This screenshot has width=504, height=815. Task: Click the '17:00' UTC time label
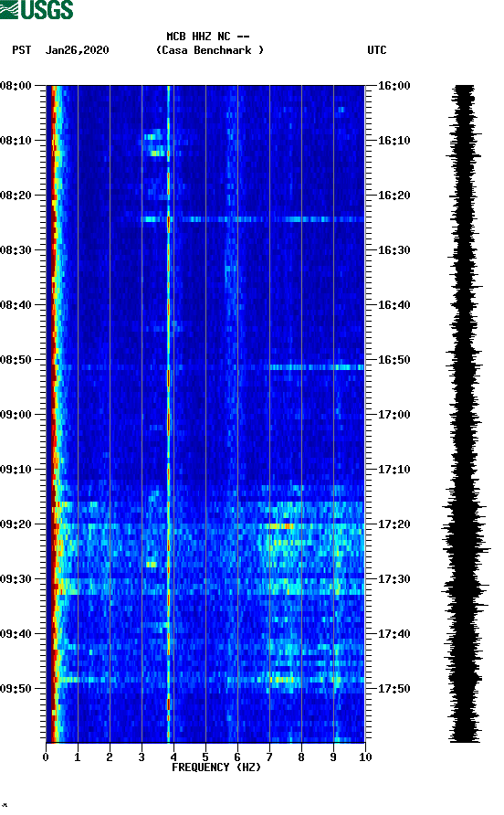pos(394,414)
